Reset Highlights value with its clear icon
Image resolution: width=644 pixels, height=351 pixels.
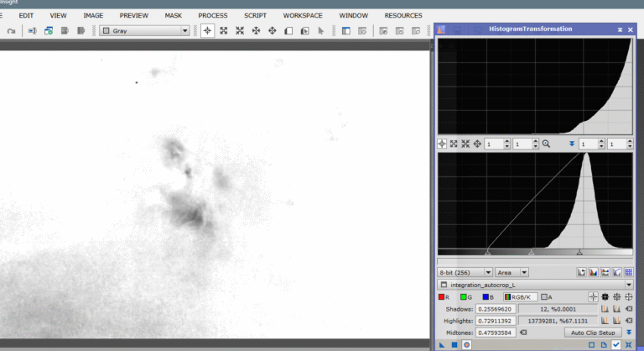tap(628, 321)
